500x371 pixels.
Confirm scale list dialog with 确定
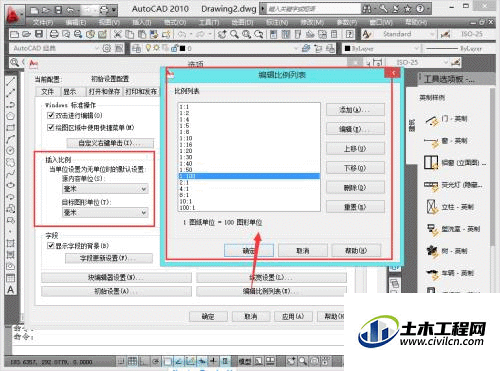pyautogui.click(x=249, y=250)
